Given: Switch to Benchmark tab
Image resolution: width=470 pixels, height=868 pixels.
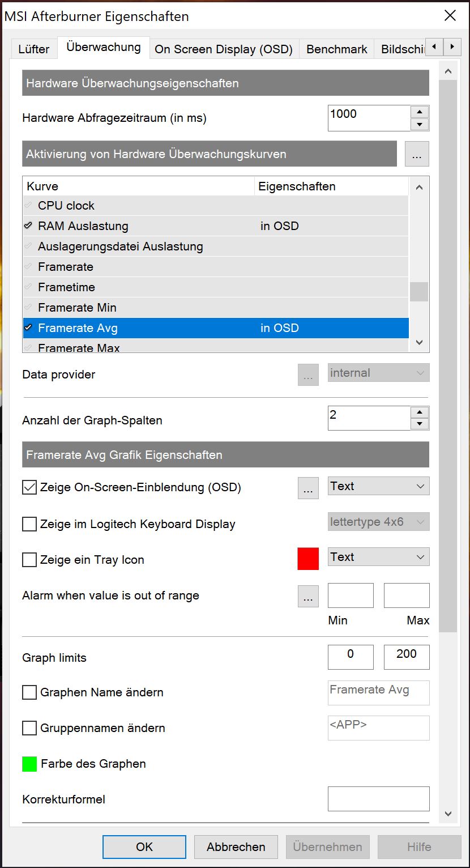Looking at the screenshot, I should pyautogui.click(x=337, y=49).
